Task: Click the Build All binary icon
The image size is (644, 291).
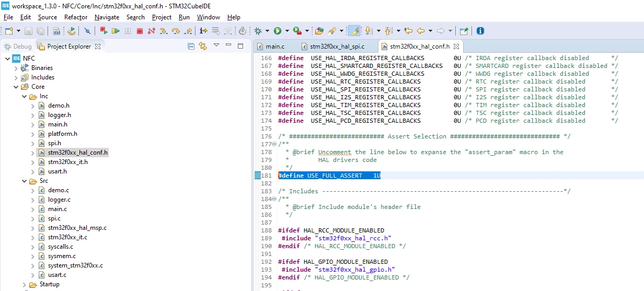Action: pyautogui.click(x=56, y=31)
